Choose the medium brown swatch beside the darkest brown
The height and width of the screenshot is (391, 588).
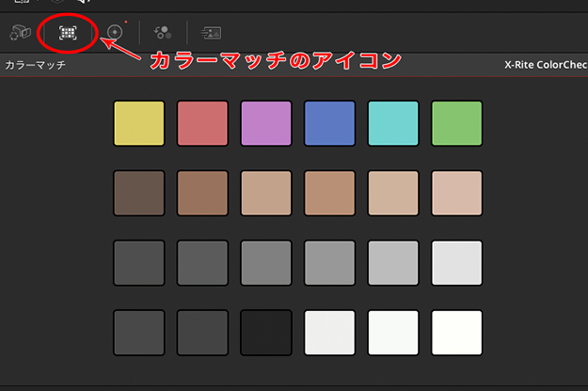pyautogui.click(x=202, y=193)
